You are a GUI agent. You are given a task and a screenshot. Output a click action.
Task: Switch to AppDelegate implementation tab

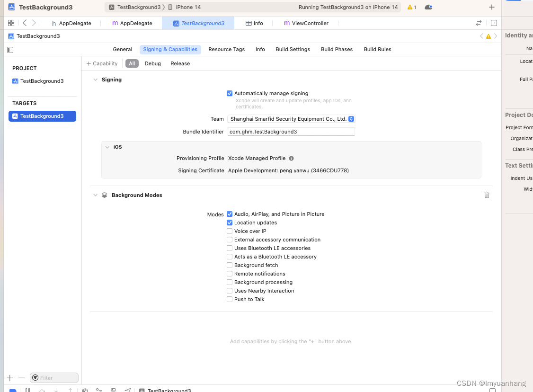tap(132, 23)
